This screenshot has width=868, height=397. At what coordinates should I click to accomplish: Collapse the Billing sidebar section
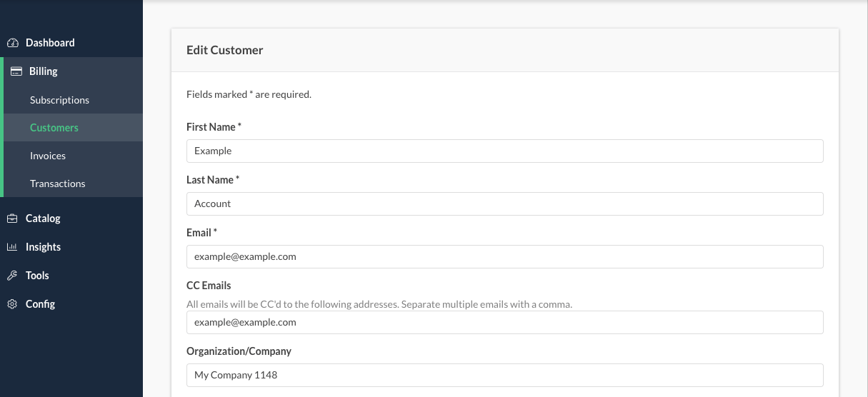44,71
